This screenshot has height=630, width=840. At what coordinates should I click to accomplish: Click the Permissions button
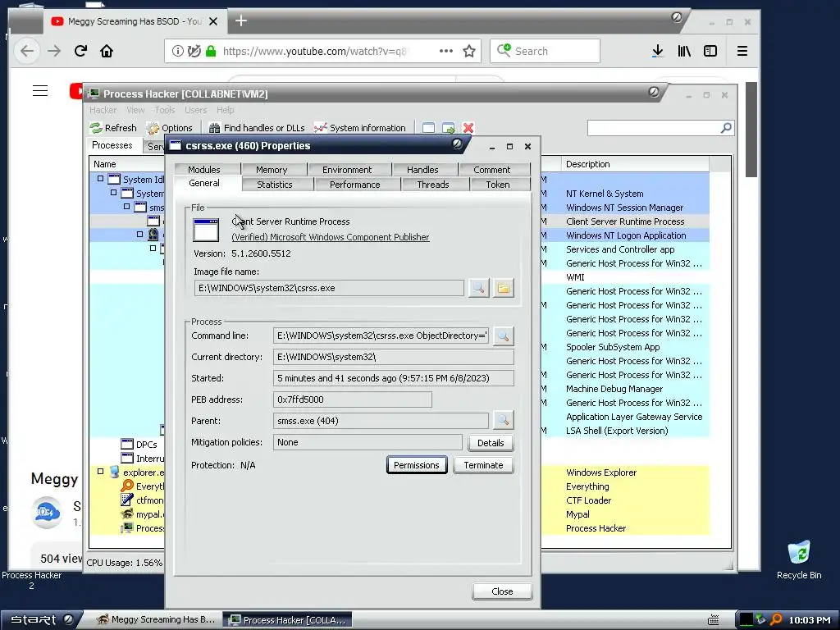coord(416,465)
